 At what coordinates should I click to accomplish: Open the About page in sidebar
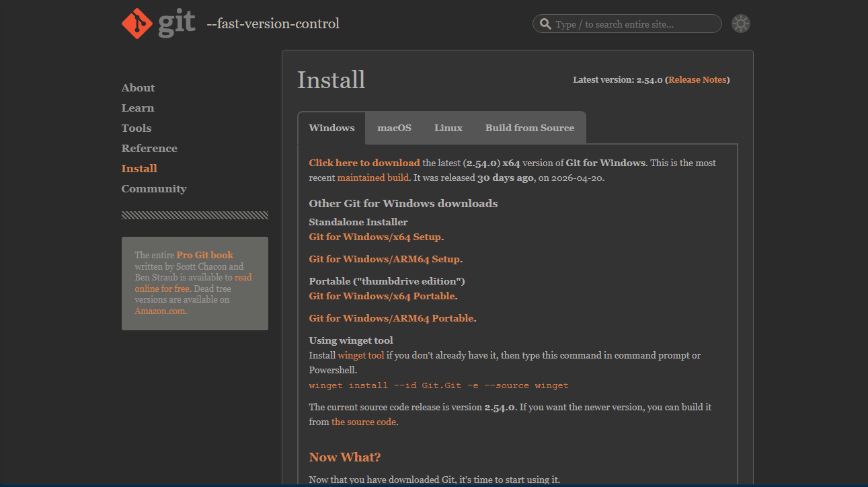138,88
